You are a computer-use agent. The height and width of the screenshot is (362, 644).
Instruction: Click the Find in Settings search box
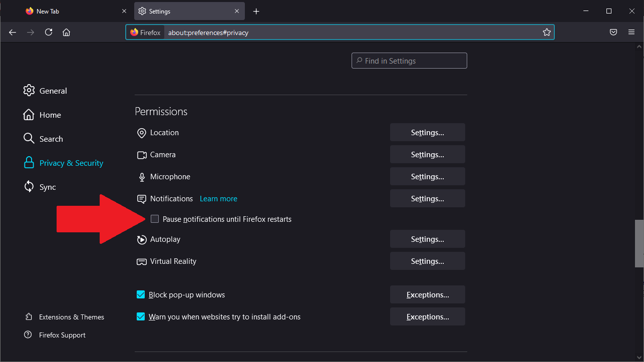point(409,61)
